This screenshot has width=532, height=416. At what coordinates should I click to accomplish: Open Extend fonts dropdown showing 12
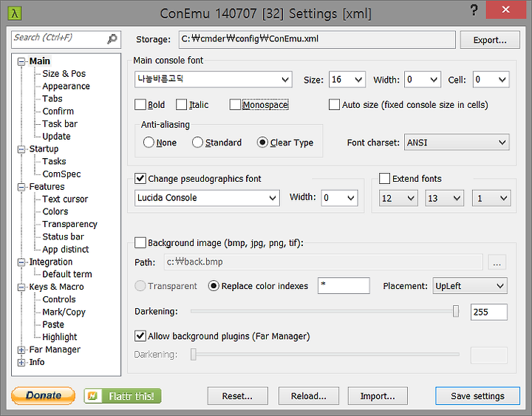(x=398, y=198)
